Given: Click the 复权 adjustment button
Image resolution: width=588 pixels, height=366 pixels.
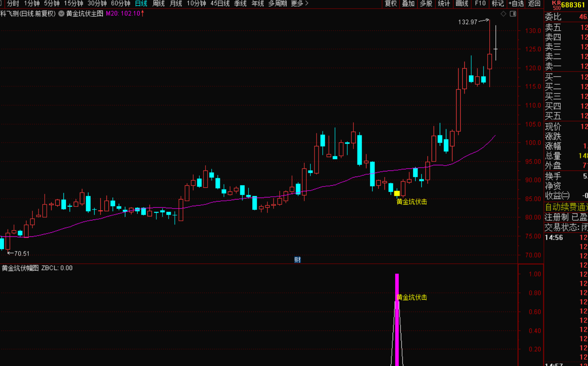Looking at the screenshot, I should (x=391, y=4).
